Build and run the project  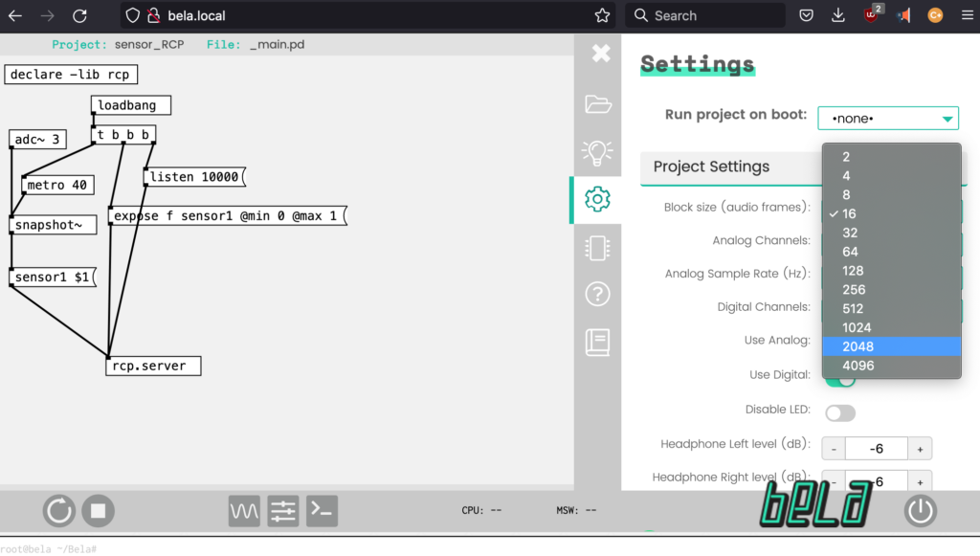58,511
